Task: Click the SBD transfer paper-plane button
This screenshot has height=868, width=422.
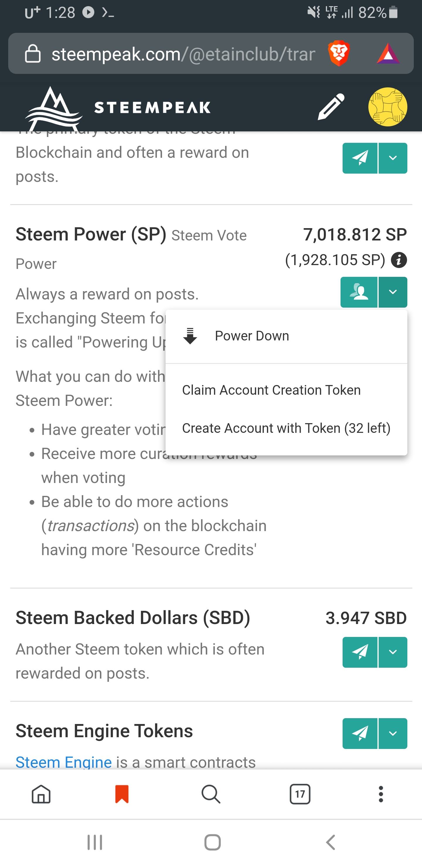Action: [x=360, y=652]
